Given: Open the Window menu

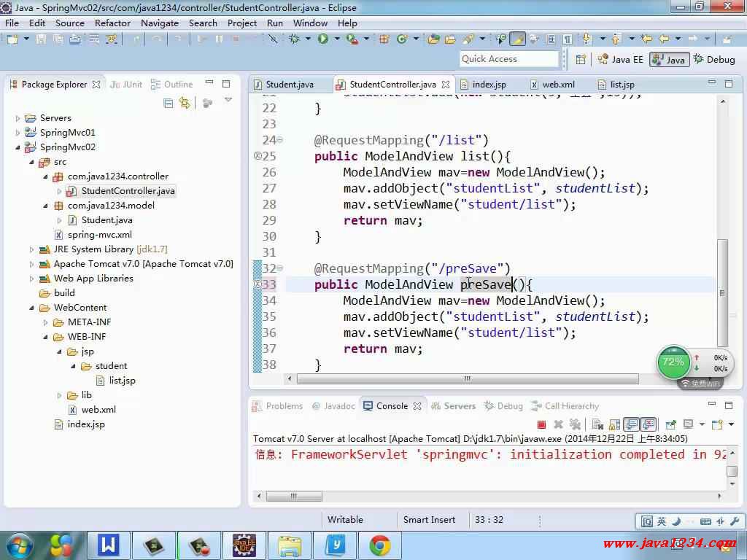Looking at the screenshot, I should [310, 23].
